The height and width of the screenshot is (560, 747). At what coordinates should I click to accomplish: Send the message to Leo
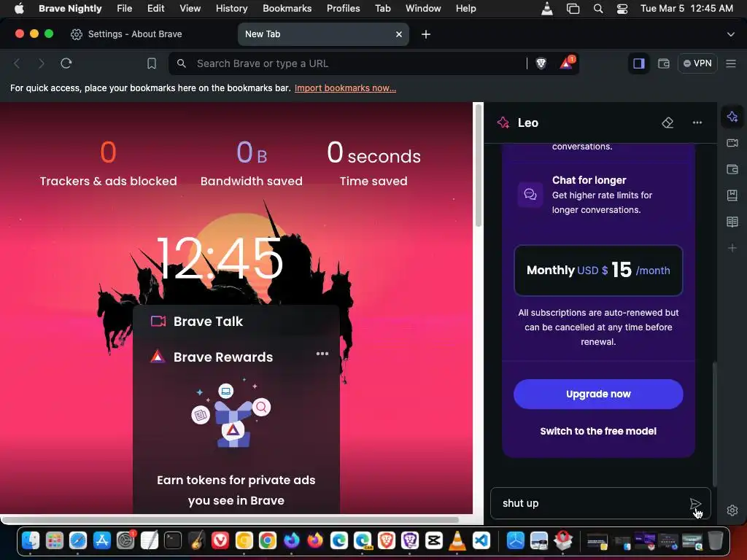pos(695,504)
